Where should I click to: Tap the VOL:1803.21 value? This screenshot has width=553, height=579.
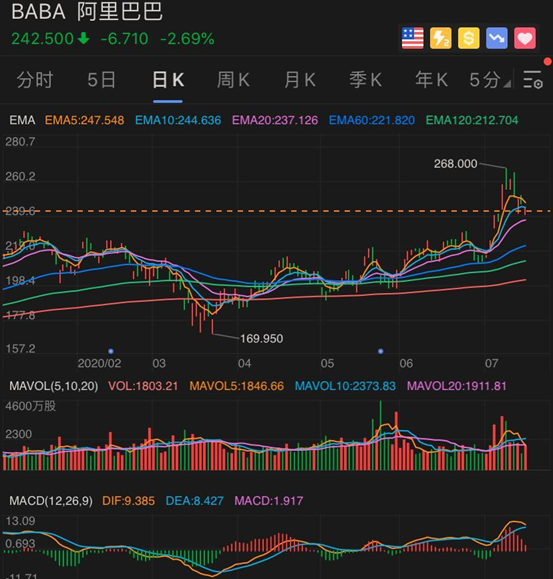pyautogui.click(x=143, y=386)
